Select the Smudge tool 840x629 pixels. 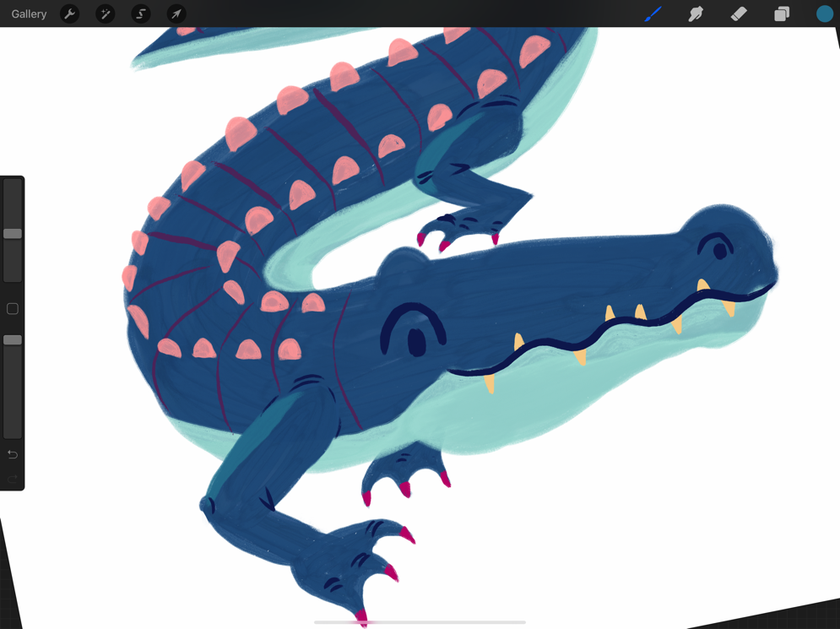coord(696,14)
